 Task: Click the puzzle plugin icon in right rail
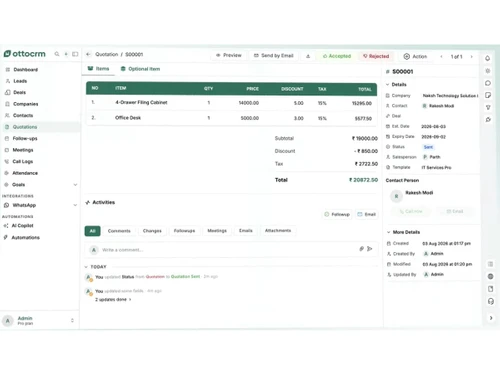(488, 120)
